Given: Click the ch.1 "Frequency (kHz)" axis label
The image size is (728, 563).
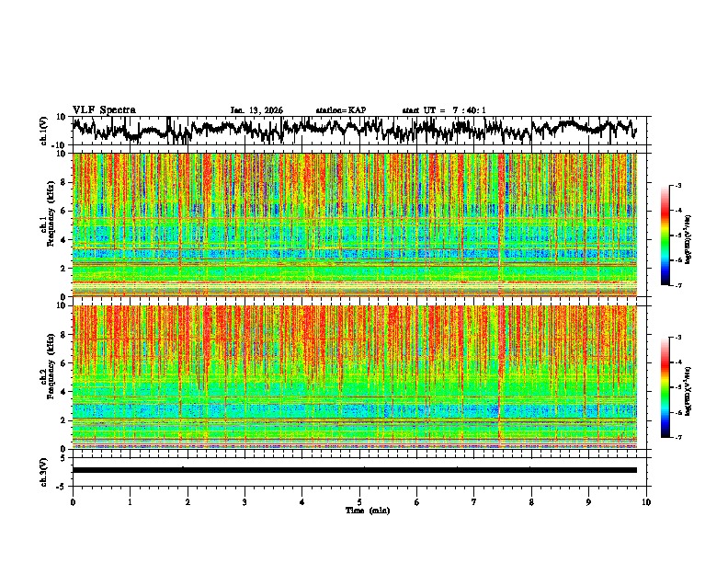Looking at the screenshot, I should (51, 213).
